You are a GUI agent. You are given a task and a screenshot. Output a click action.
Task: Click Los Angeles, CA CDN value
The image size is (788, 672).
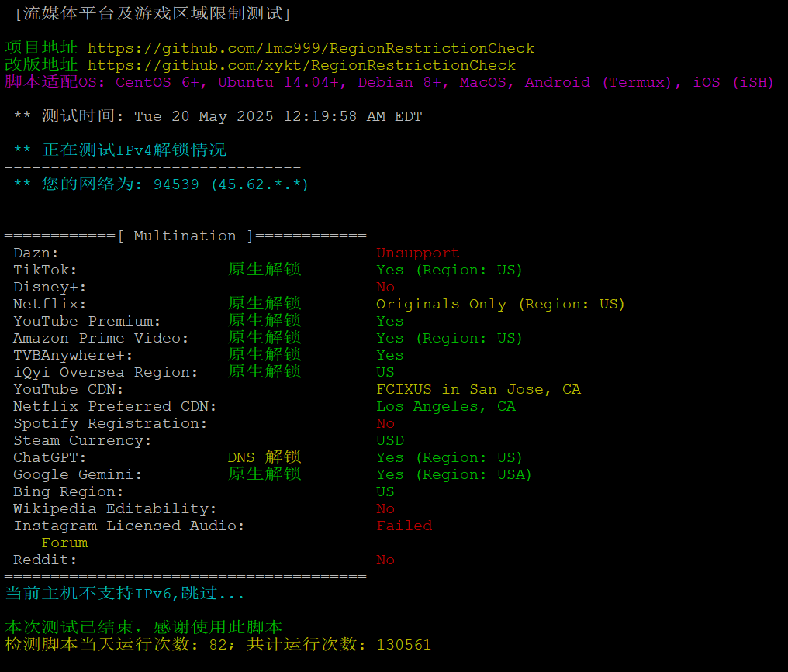(x=446, y=407)
